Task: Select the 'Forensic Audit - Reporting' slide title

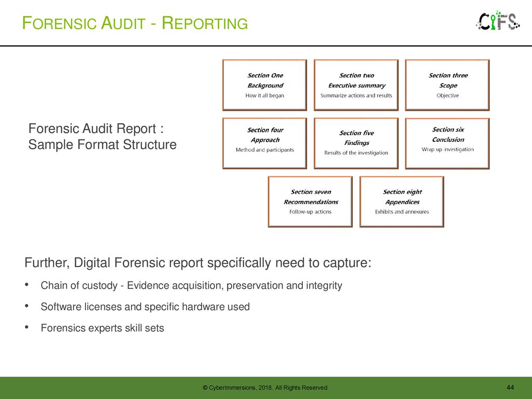Action: 135,23
